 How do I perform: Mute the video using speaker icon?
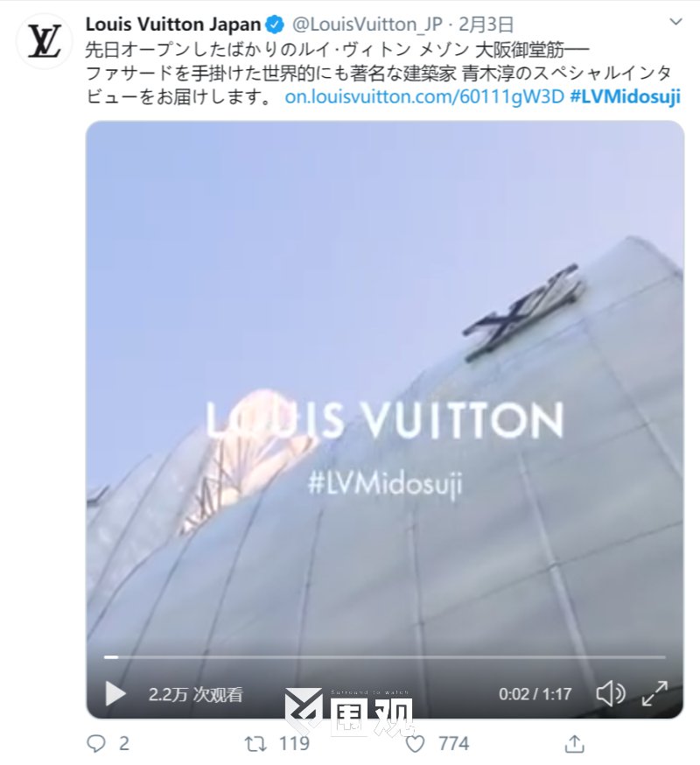point(611,693)
